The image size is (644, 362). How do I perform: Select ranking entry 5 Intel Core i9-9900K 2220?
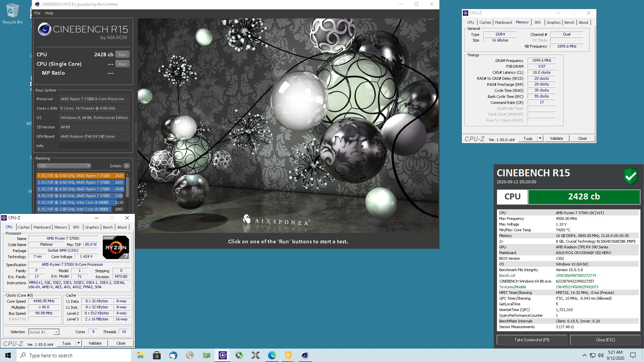click(80, 202)
